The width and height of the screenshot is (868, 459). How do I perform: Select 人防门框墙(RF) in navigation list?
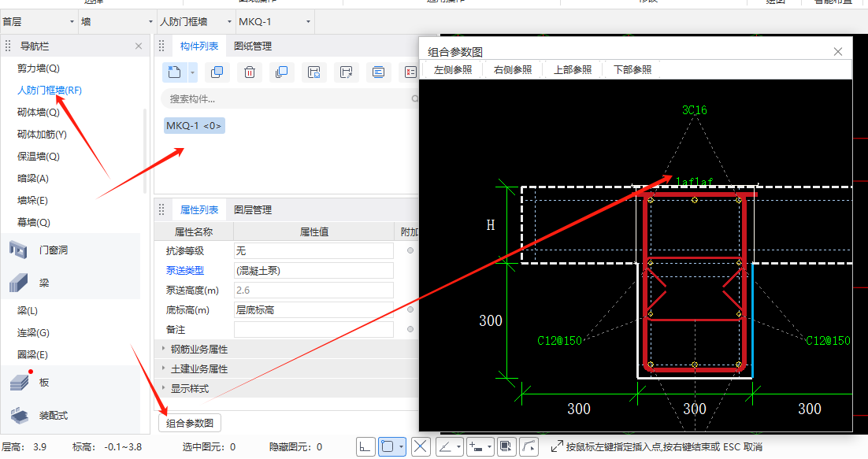pos(50,90)
